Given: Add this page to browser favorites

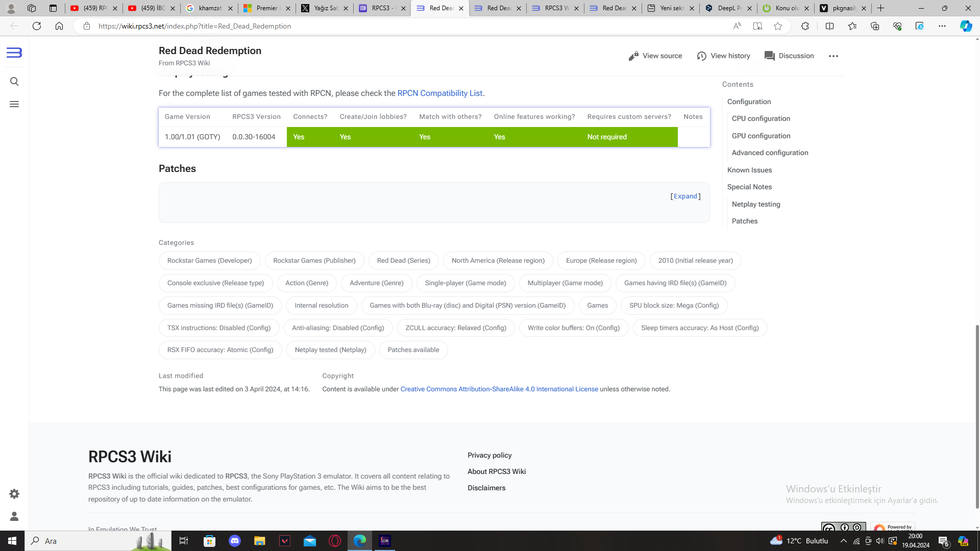Looking at the screenshot, I should (778, 26).
